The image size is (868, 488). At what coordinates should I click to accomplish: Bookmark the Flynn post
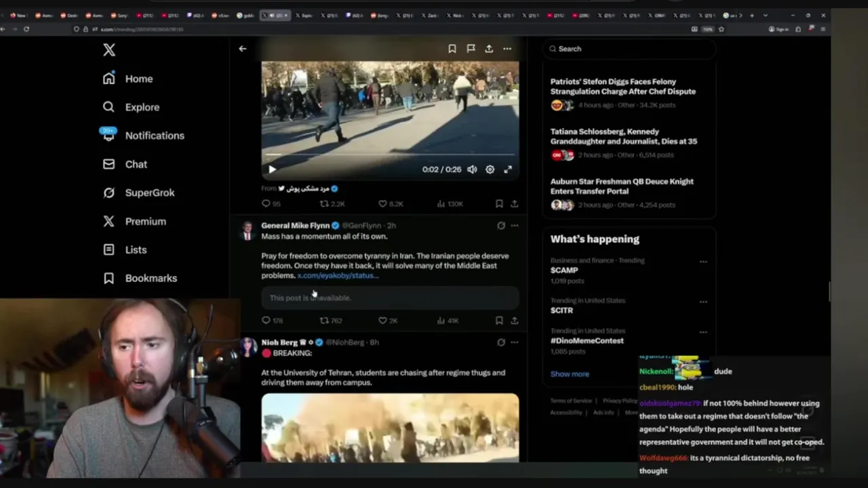(x=499, y=321)
